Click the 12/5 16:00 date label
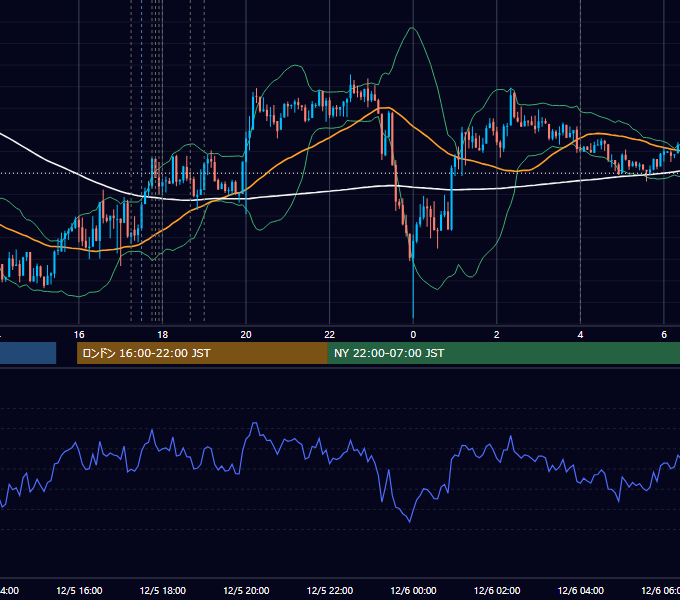Screen dimensions: 680x600 (x=79, y=590)
